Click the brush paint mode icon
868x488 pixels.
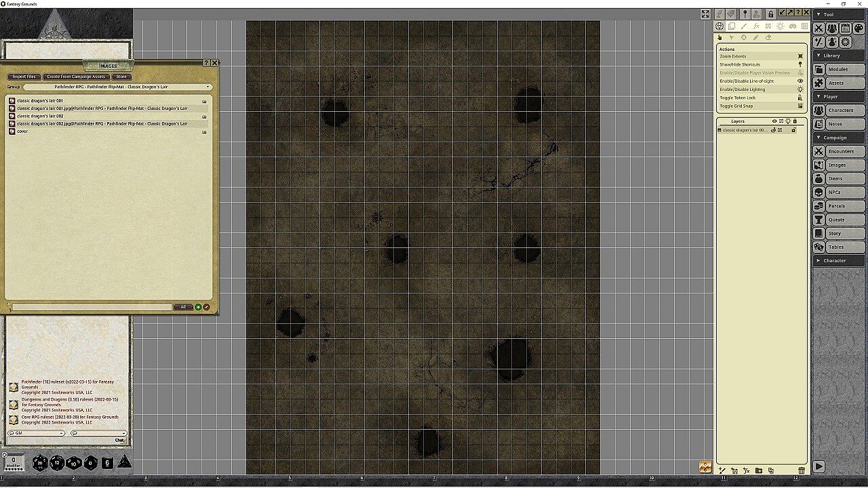point(744,26)
